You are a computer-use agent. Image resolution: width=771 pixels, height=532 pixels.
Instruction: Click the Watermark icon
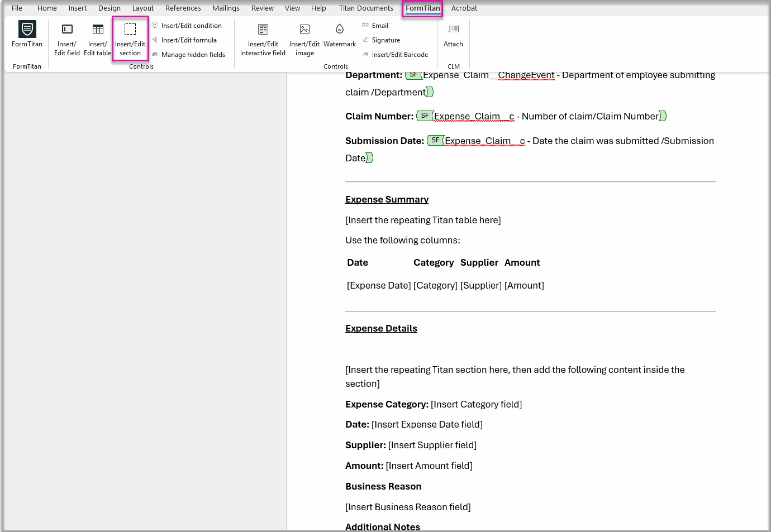click(x=340, y=29)
